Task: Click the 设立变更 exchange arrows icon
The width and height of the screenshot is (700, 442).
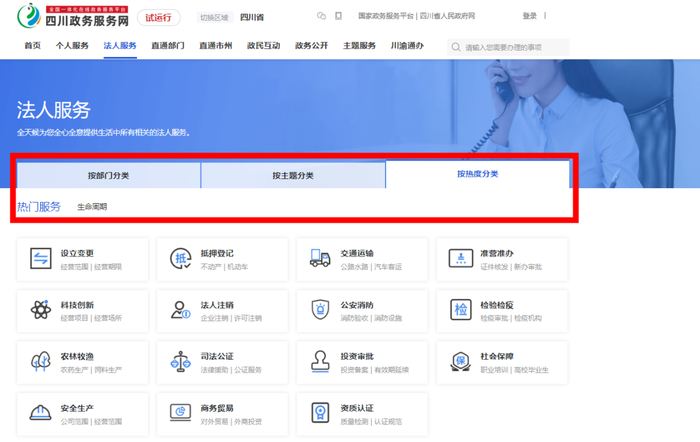Action: tap(41, 259)
